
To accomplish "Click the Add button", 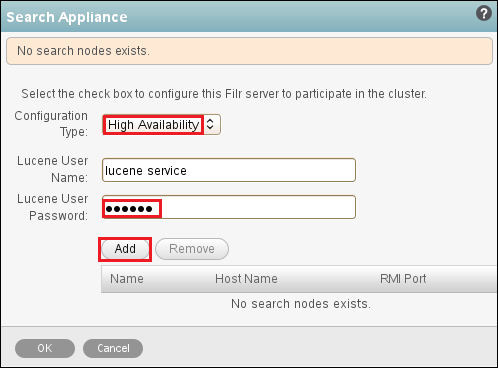I will [125, 249].
